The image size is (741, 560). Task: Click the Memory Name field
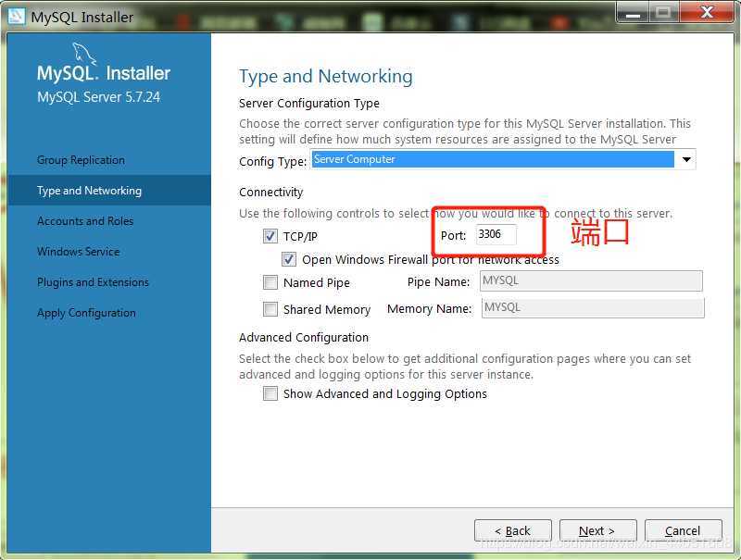(x=593, y=307)
